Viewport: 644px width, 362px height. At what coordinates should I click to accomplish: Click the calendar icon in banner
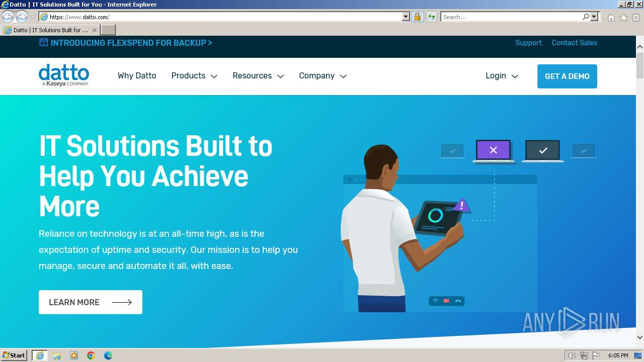coord(44,42)
